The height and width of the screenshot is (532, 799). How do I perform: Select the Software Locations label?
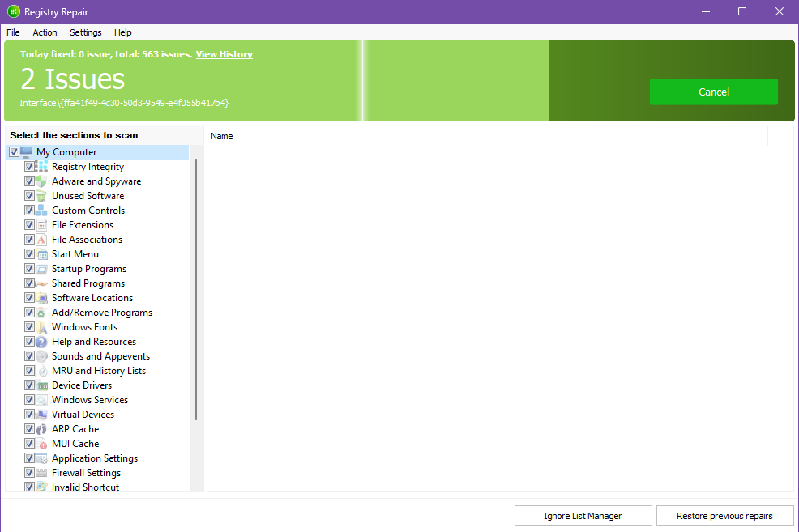pyautogui.click(x=92, y=298)
